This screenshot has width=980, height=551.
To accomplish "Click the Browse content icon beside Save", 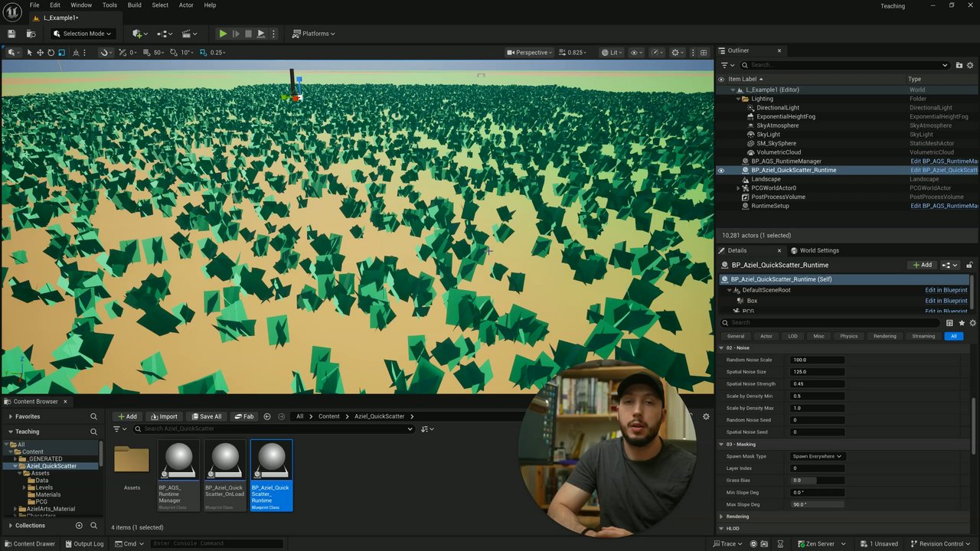I will pyautogui.click(x=31, y=34).
